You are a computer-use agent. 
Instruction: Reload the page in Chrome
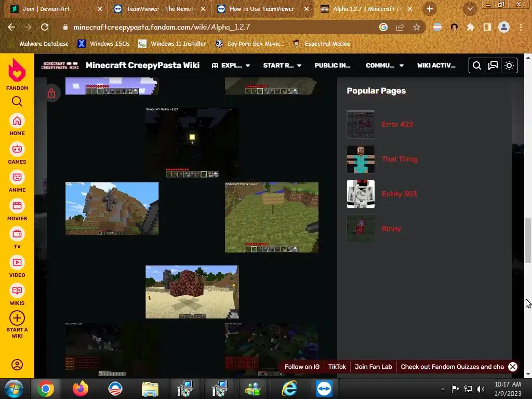[45, 27]
